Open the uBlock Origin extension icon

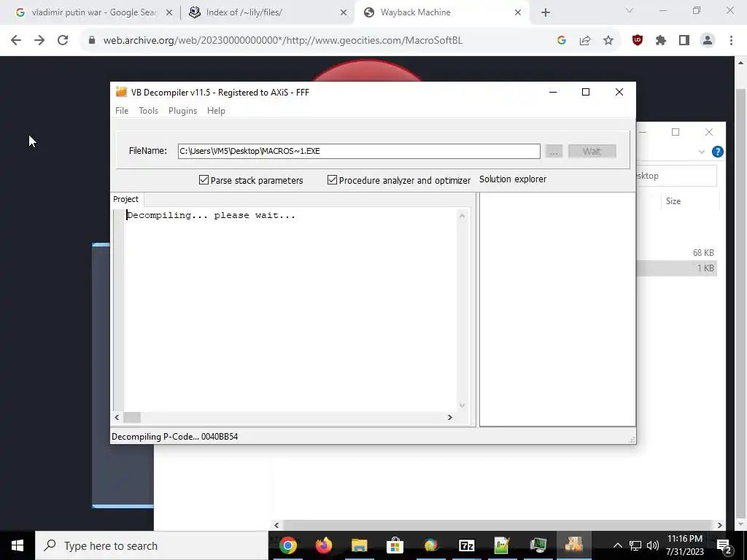[638, 41]
